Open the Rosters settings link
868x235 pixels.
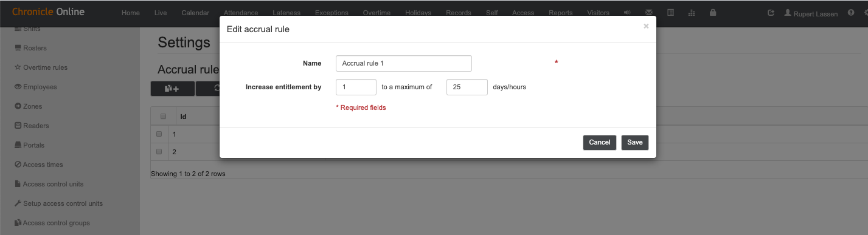tap(35, 48)
